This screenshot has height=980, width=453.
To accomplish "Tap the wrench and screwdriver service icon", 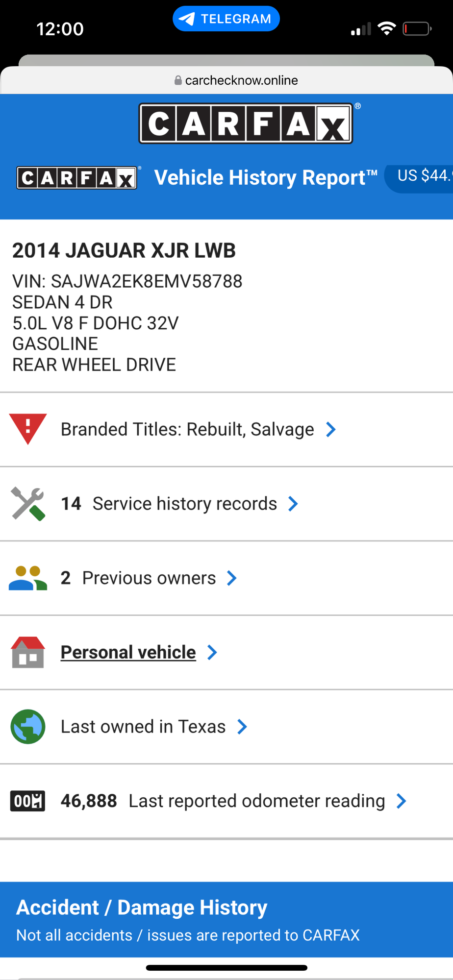I will [x=28, y=503].
